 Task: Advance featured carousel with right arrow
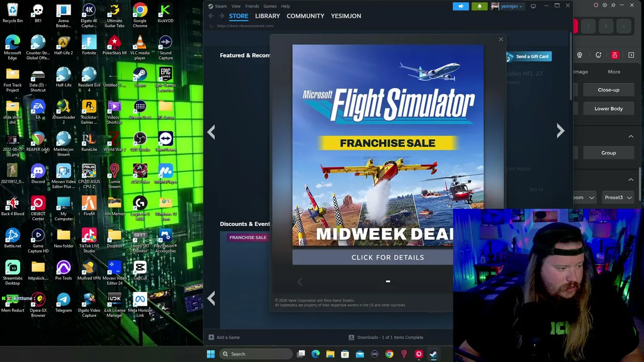point(560,131)
